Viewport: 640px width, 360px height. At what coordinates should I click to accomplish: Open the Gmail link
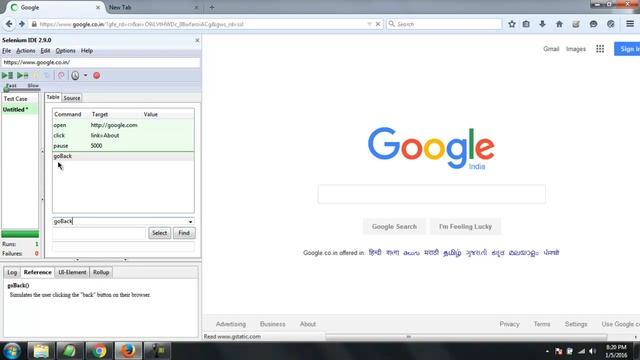(x=551, y=49)
